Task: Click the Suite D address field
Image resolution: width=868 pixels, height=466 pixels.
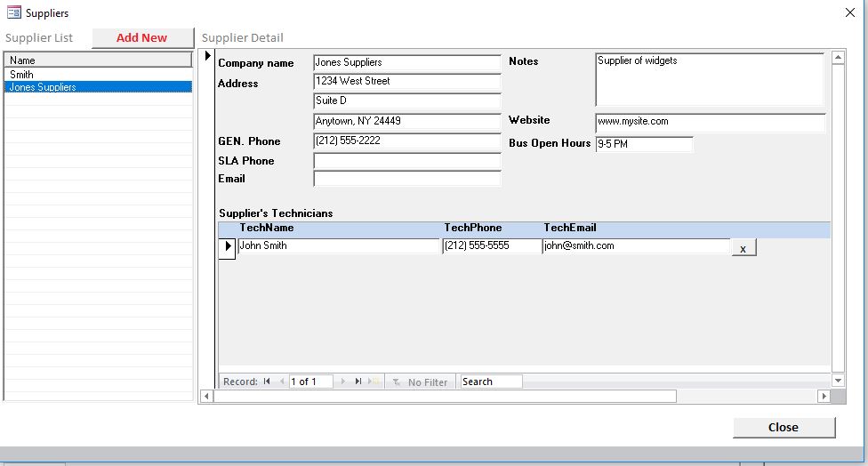Action: pos(407,100)
